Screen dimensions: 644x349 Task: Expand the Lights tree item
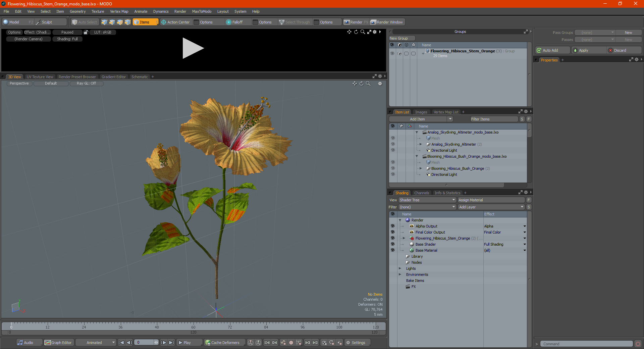(x=400, y=268)
